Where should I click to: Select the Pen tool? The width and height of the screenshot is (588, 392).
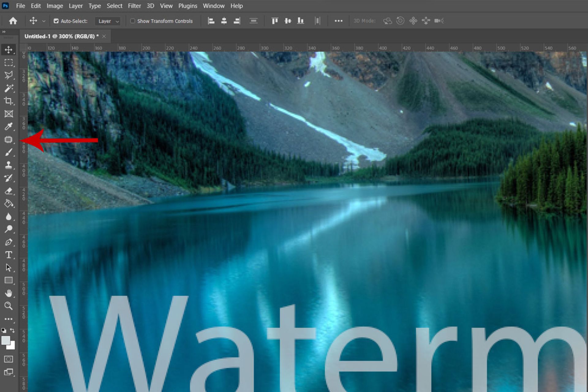[x=9, y=242]
